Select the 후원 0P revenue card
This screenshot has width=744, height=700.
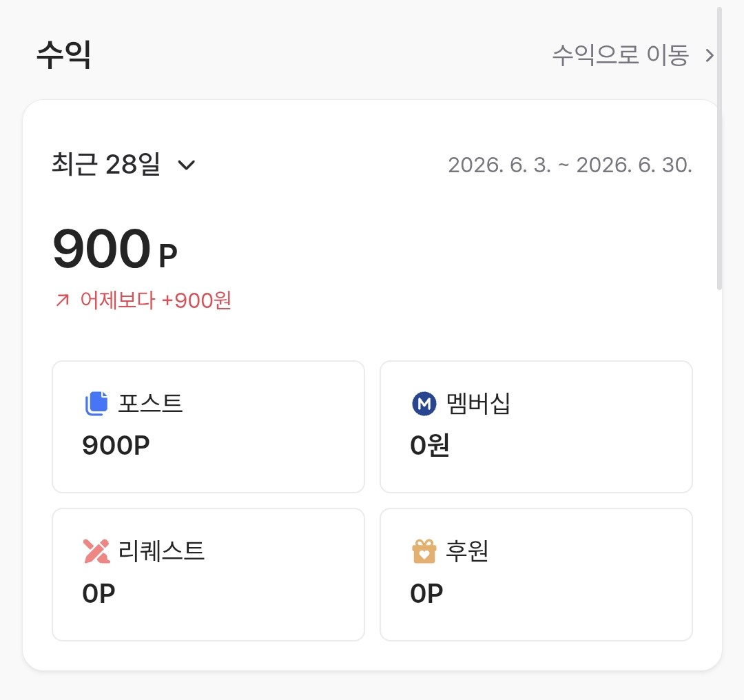click(536, 575)
